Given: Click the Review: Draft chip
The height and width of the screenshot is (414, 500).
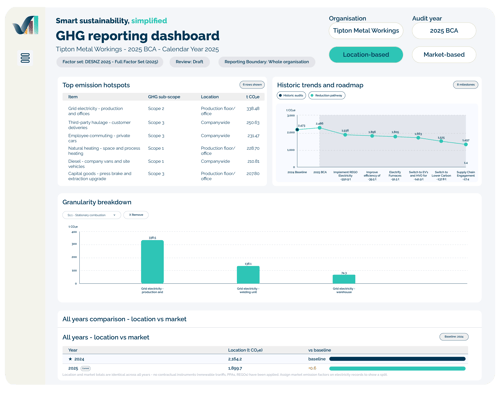Looking at the screenshot, I should click(189, 62).
